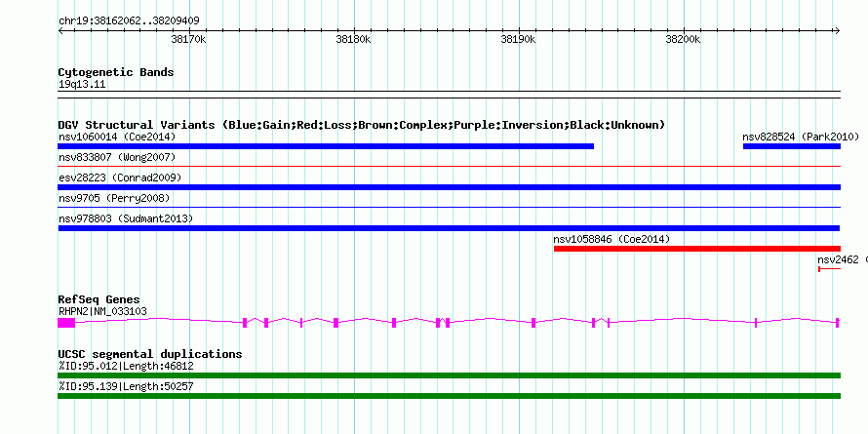Image resolution: width=868 pixels, height=434 pixels.
Task: Click the blue bar under esv28223
Action: 449,187
